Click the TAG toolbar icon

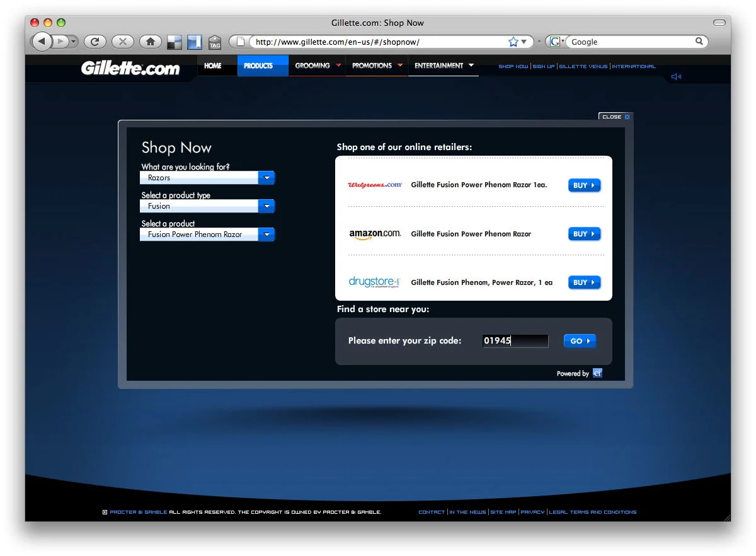pyautogui.click(x=215, y=42)
